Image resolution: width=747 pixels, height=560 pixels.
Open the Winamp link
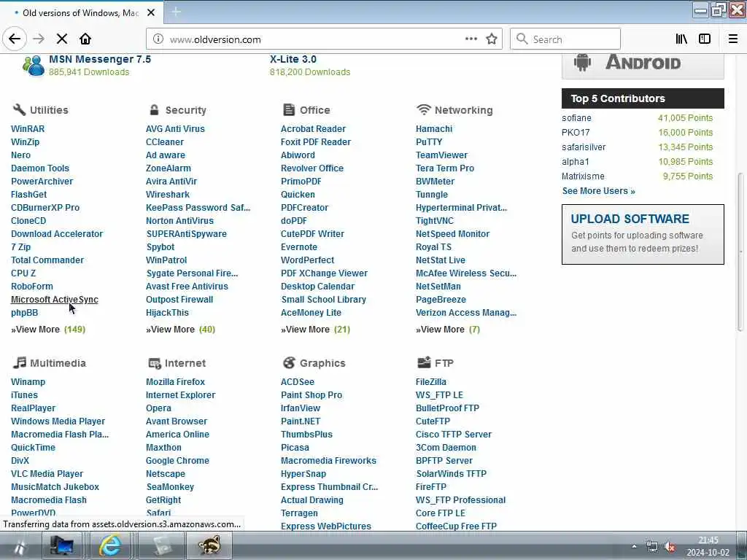(28, 382)
